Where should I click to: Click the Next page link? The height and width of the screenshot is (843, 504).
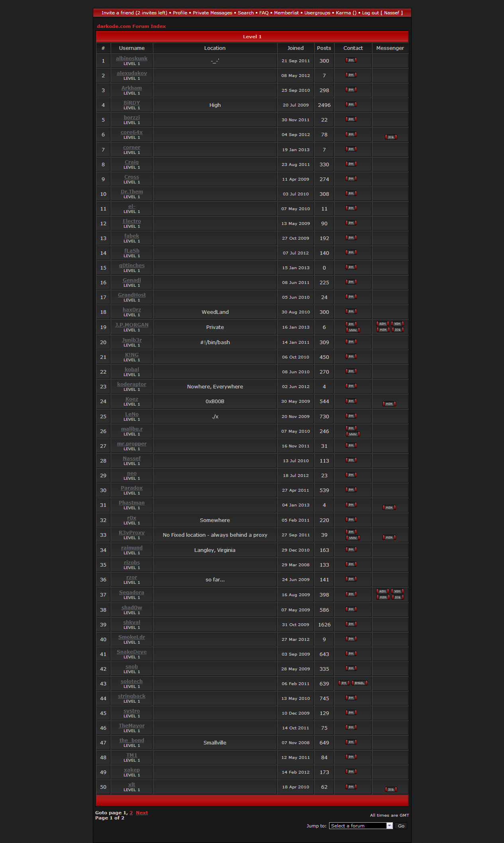click(x=141, y=813)
